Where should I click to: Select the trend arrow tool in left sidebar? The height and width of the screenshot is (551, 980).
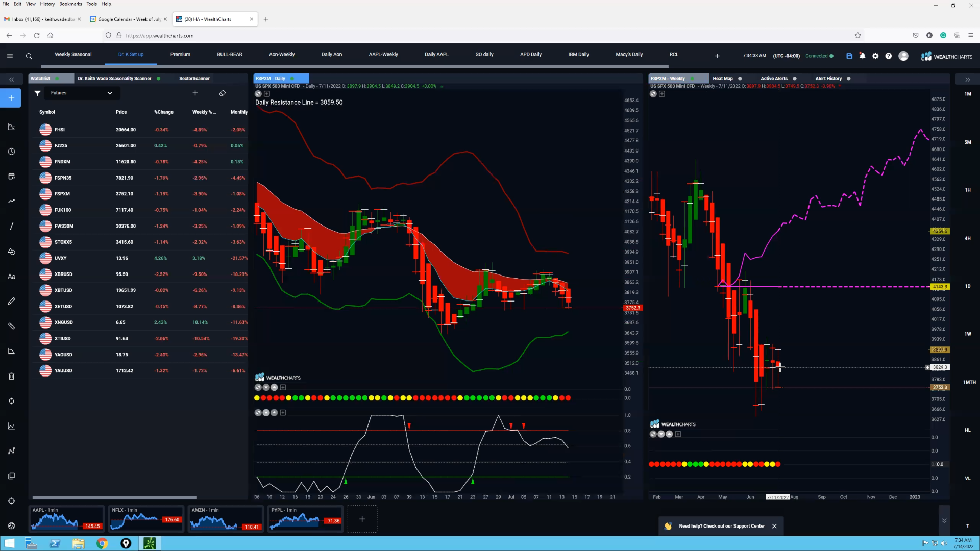point(11,201)
